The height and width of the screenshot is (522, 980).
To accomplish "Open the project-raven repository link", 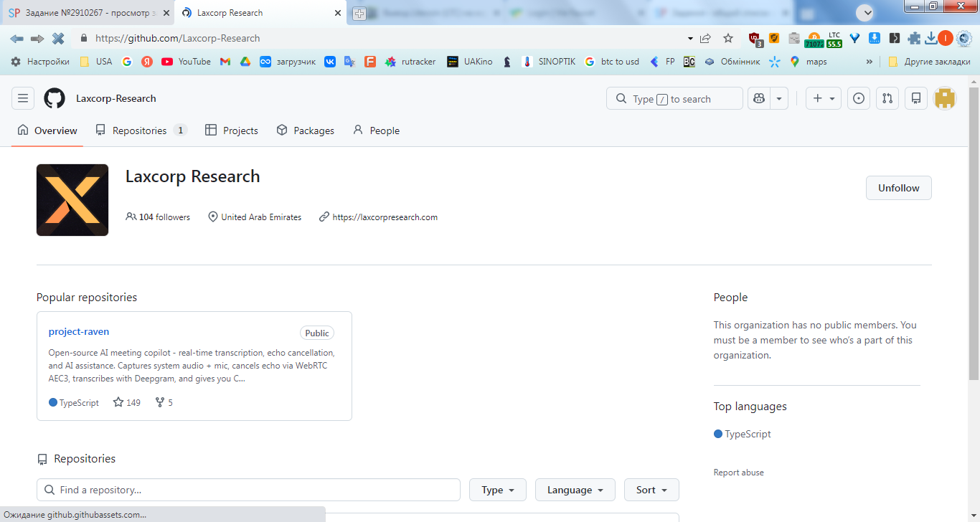I will 79,331.
